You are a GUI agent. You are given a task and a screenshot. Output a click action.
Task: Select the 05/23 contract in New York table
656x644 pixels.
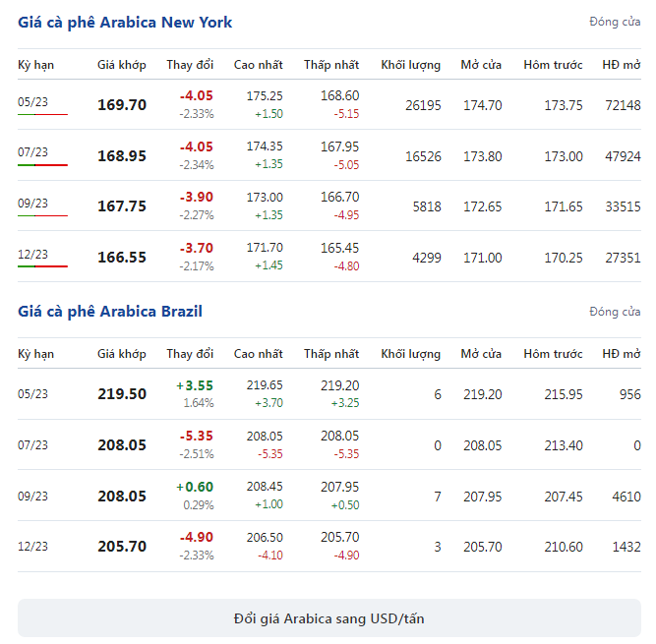[x=32, y=101]
